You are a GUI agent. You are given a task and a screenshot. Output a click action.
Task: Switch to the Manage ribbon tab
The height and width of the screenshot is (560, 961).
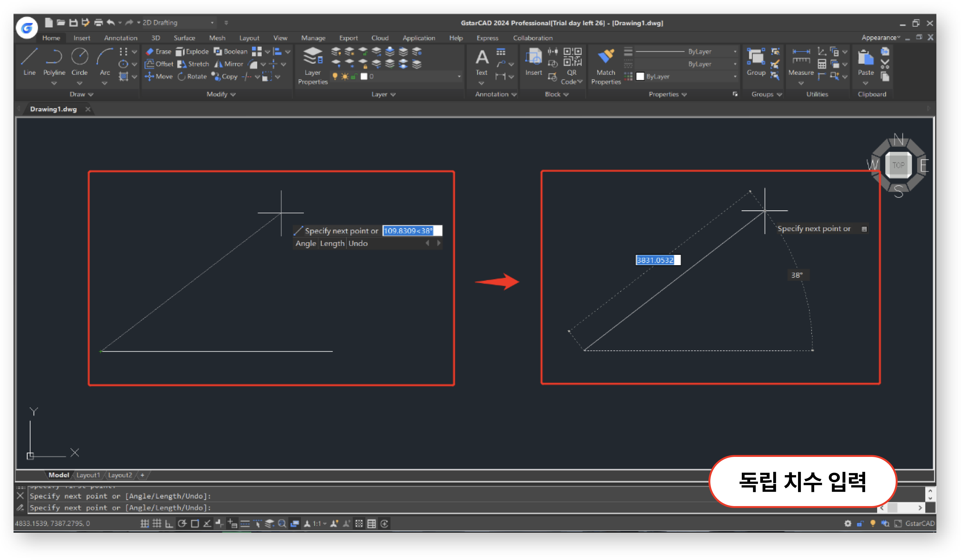tap(313, 38)
